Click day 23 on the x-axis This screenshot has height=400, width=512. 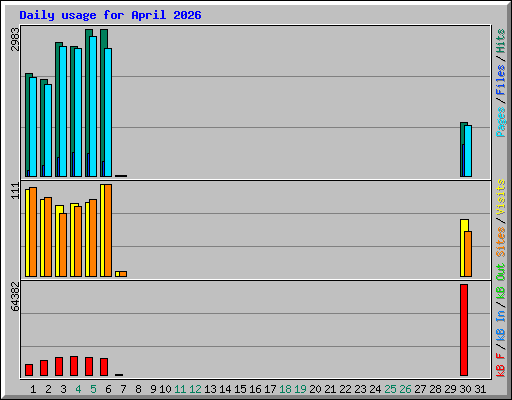[x=360, y=389]
